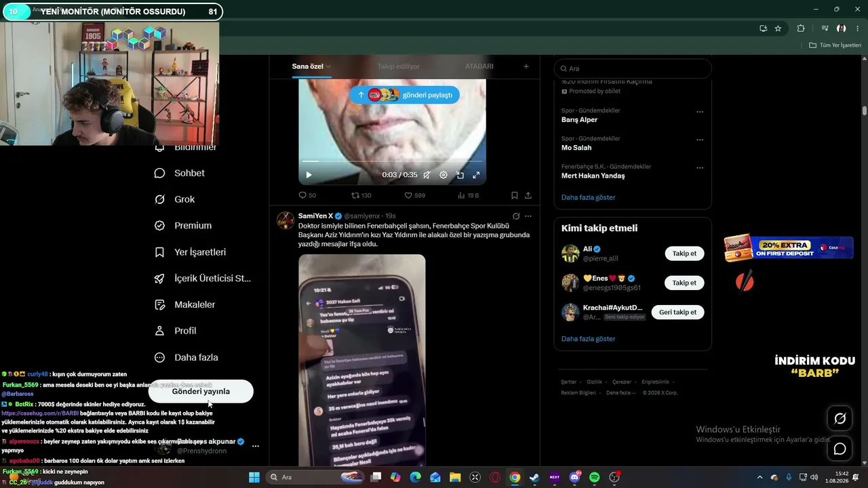Add a new timeline tab with plus

[x=526, y=66]
